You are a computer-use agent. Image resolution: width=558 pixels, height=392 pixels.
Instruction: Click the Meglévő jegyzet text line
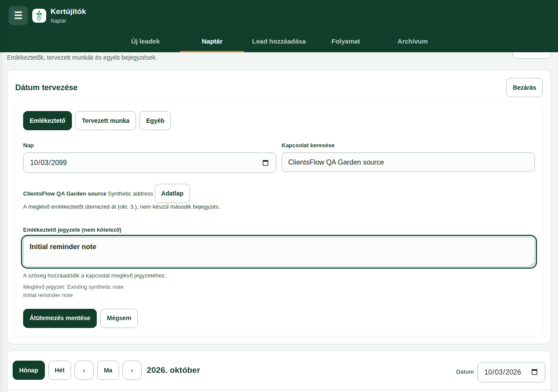[x=73, y=287]
